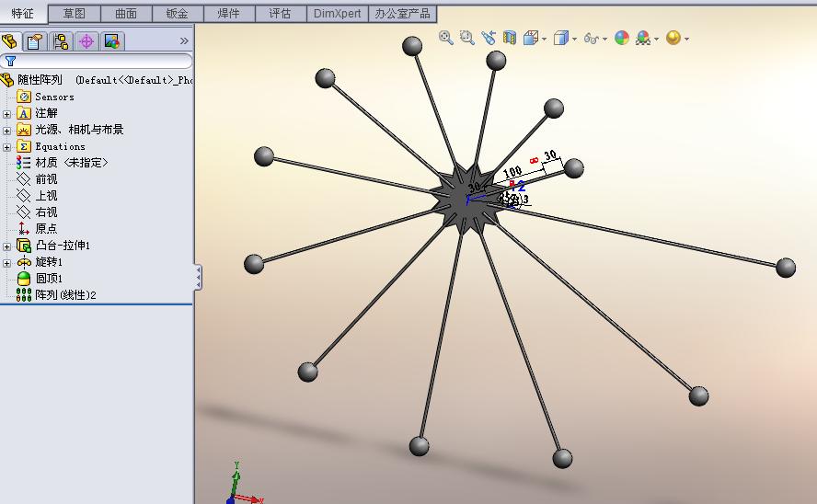Click the Section View icon
Viewport: 817px width, 504px height.
coord(509,38)
